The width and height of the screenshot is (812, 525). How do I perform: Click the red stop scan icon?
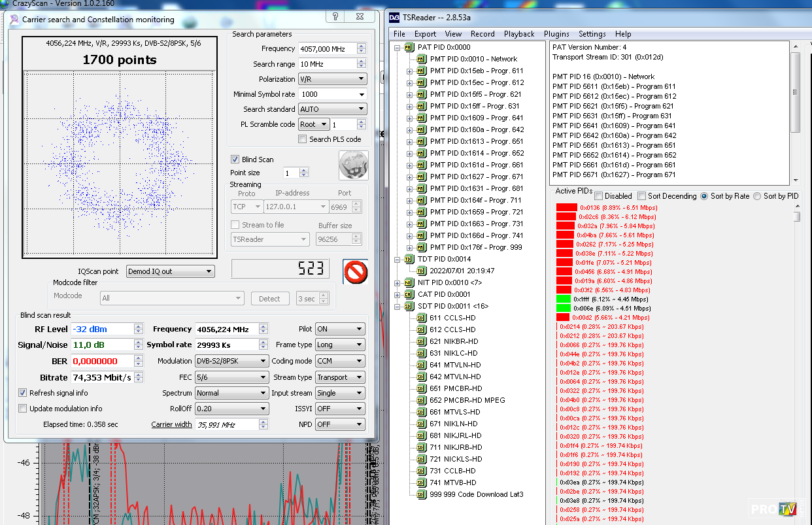[x=355, y=271]
